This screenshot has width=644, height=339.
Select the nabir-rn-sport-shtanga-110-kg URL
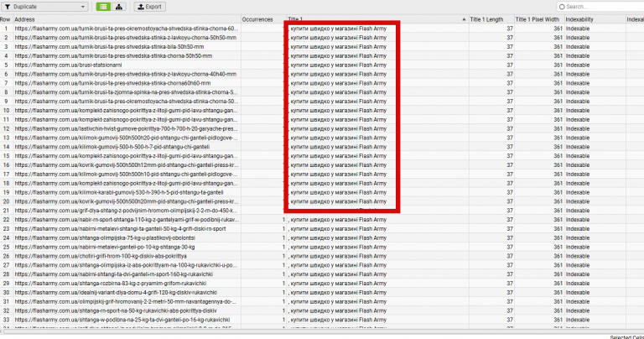(127, 219)
